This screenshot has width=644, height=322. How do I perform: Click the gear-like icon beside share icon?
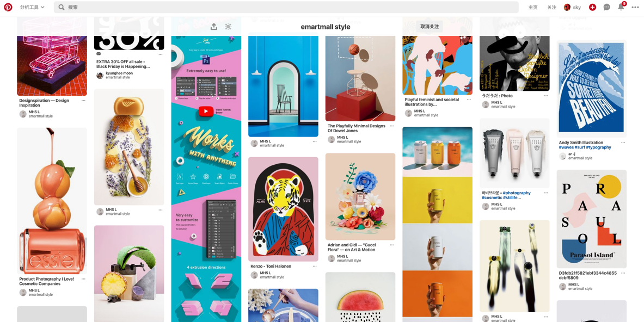coord(228,27)
